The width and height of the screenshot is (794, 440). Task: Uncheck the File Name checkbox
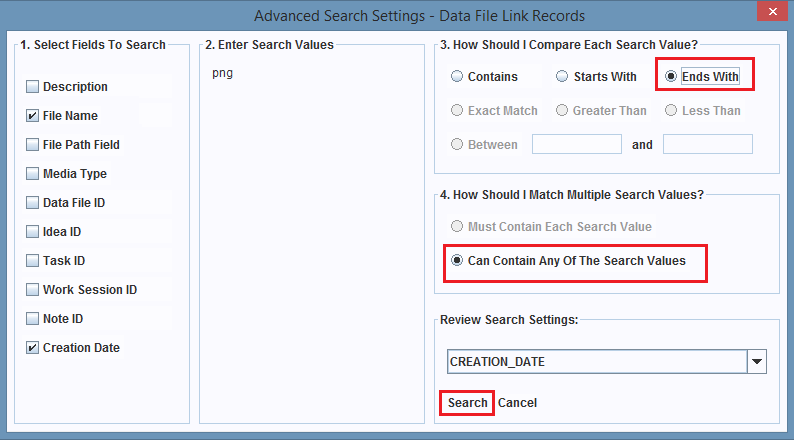(33, 116)
